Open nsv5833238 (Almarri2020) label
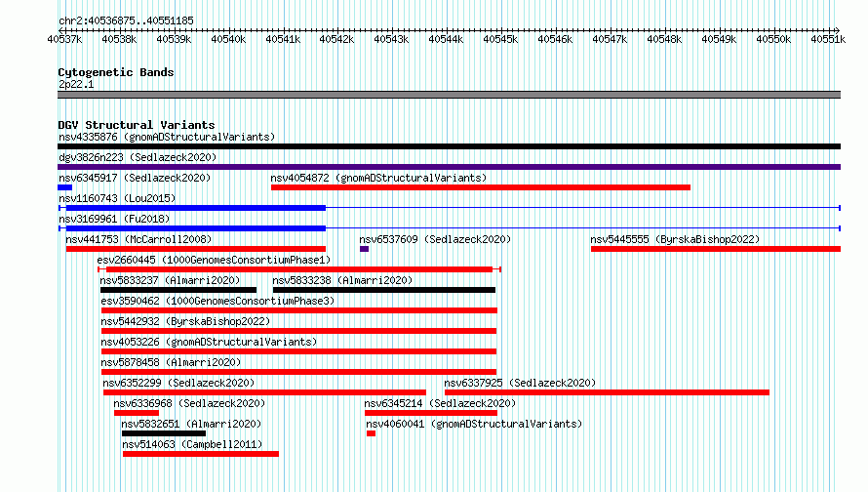 (342, 280)
